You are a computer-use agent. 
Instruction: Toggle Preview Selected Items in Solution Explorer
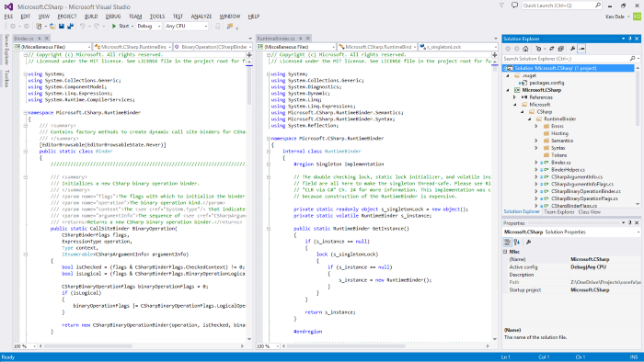pyautogui.click(x=581, y=49)
